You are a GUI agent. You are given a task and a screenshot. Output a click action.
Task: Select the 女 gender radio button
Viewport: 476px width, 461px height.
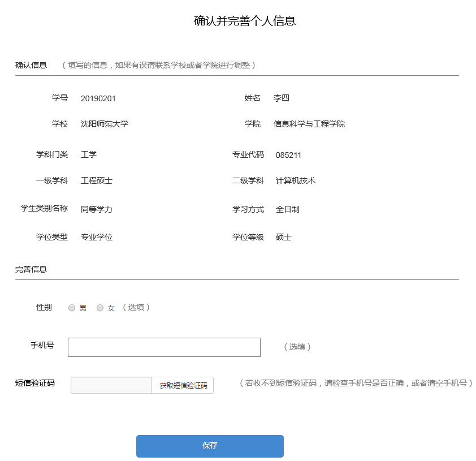pyautogui.click(x=100, y=308)
